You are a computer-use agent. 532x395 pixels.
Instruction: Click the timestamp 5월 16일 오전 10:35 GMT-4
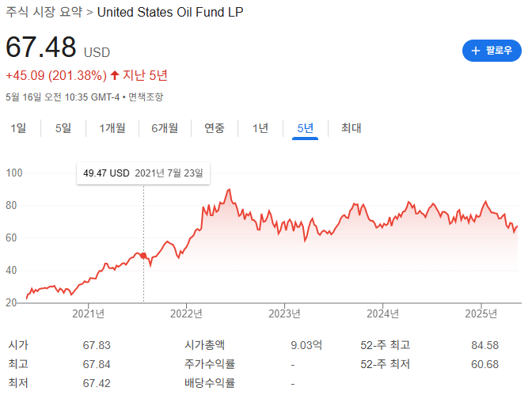(63, 97)
